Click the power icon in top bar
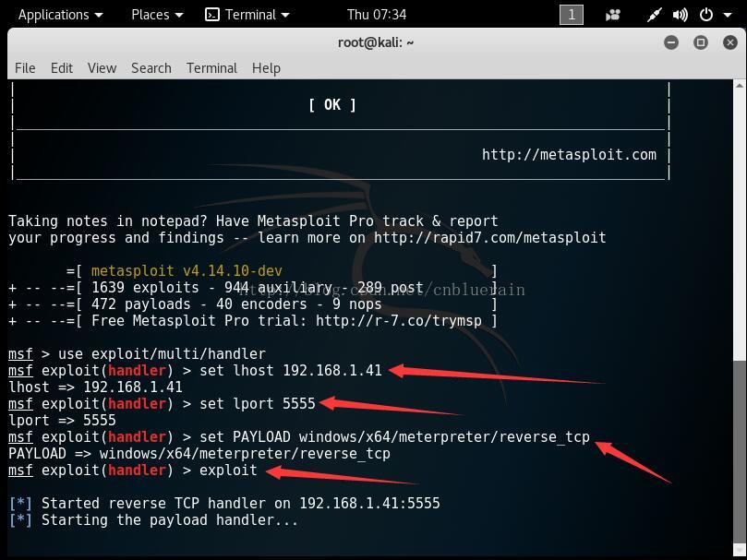The image size is (747, 560). point(706,15)
